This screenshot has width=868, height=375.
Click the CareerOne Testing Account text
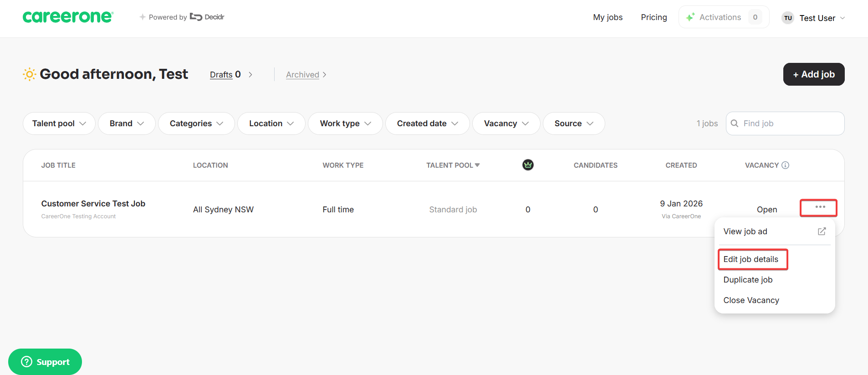78,216
